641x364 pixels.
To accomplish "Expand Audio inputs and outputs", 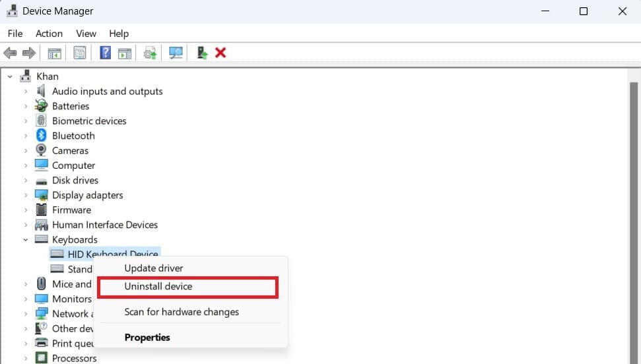I will point(26,91).
